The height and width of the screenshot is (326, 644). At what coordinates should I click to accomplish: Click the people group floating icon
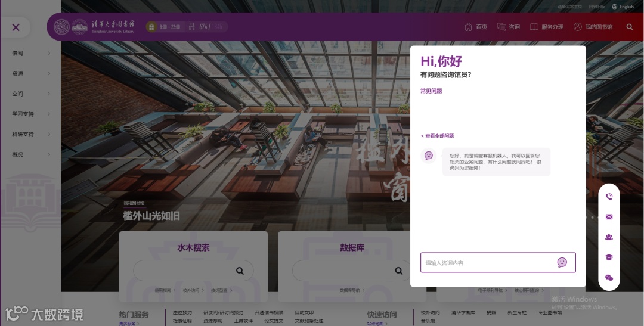coord(609,237)
